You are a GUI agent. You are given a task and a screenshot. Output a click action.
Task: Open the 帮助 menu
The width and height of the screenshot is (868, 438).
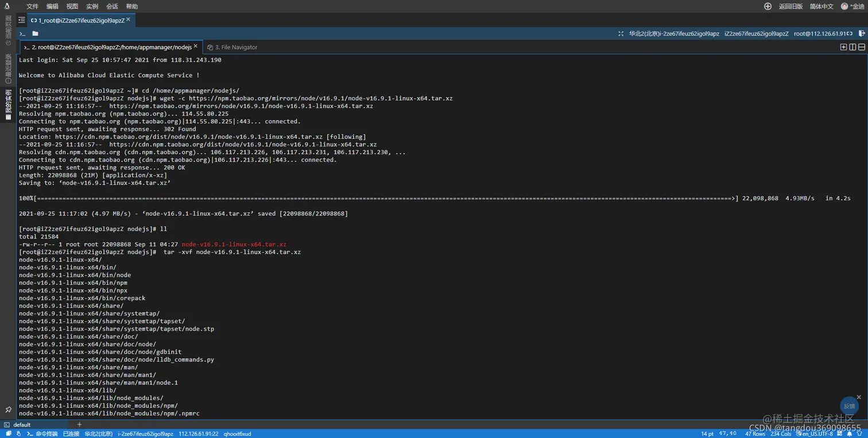pos(131,6)
